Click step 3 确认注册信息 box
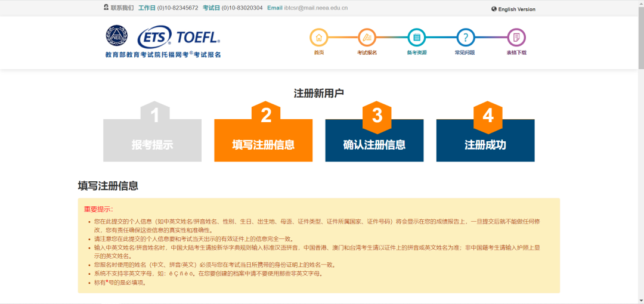The image size is (644, 304). pyautogui.click(x=374, y=141)
